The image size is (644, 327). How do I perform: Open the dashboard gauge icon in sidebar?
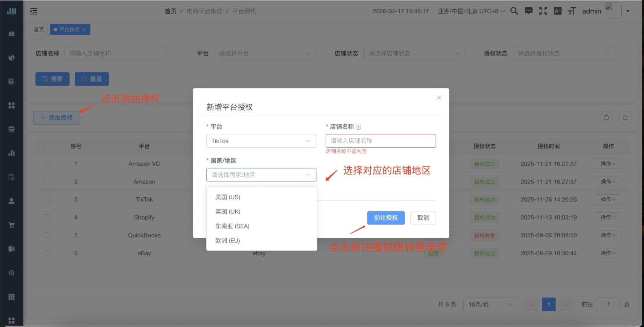point(12,34)
